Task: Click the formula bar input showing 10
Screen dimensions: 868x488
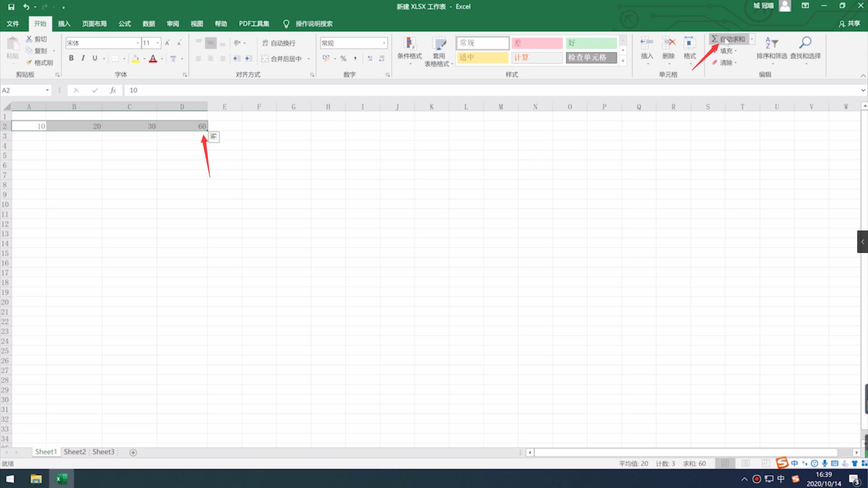Action: tap(492, 90)
